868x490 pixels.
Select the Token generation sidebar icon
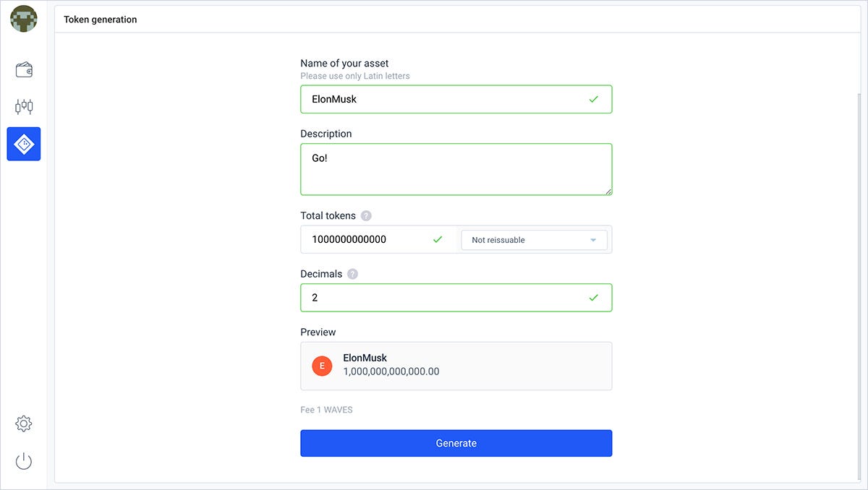[x=24, y=144]
